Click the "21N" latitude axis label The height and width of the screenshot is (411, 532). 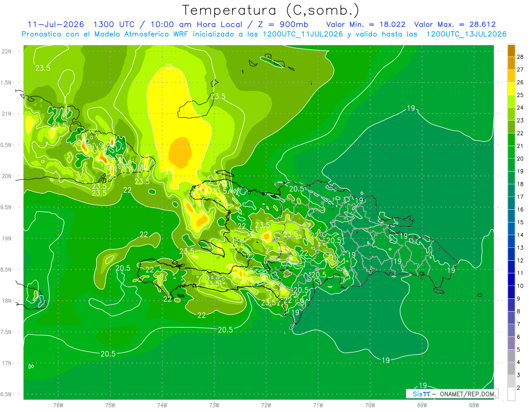7,114
